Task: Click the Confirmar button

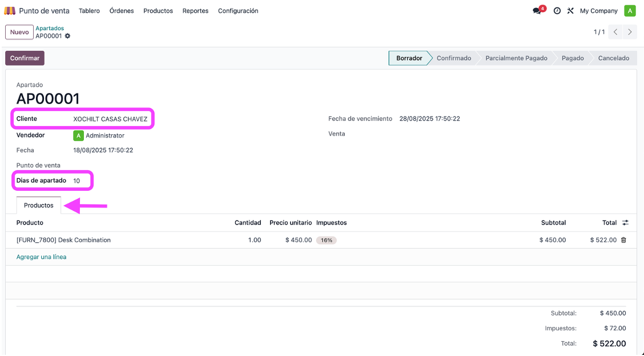Action: pyautogui.click(x=25, y=58)
